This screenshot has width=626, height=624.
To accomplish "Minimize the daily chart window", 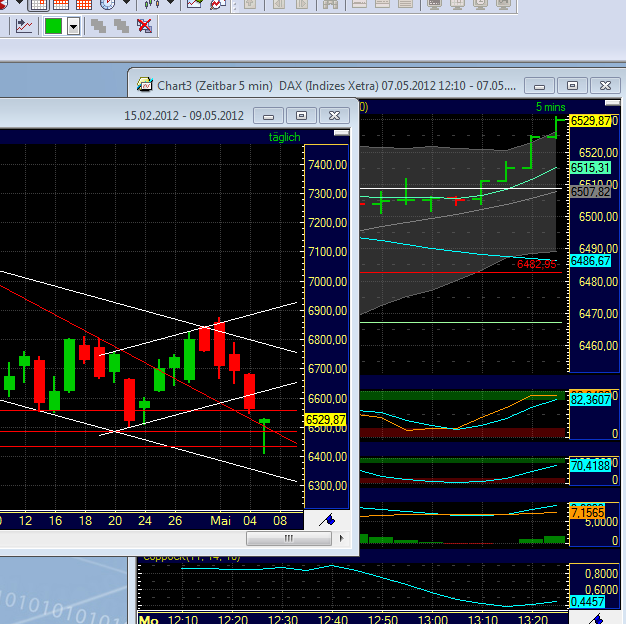I will [268, 116].
